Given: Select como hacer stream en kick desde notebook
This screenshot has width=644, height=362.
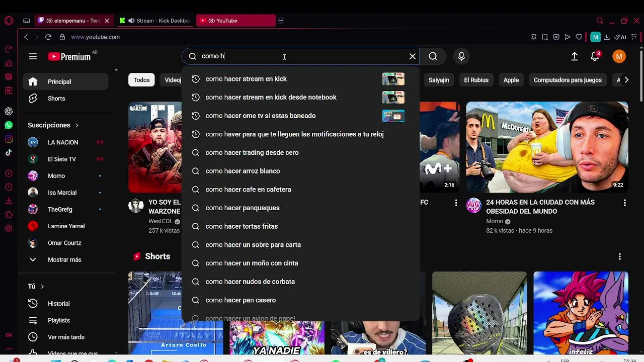Looking at the screenshot, I should click(300, 97).
